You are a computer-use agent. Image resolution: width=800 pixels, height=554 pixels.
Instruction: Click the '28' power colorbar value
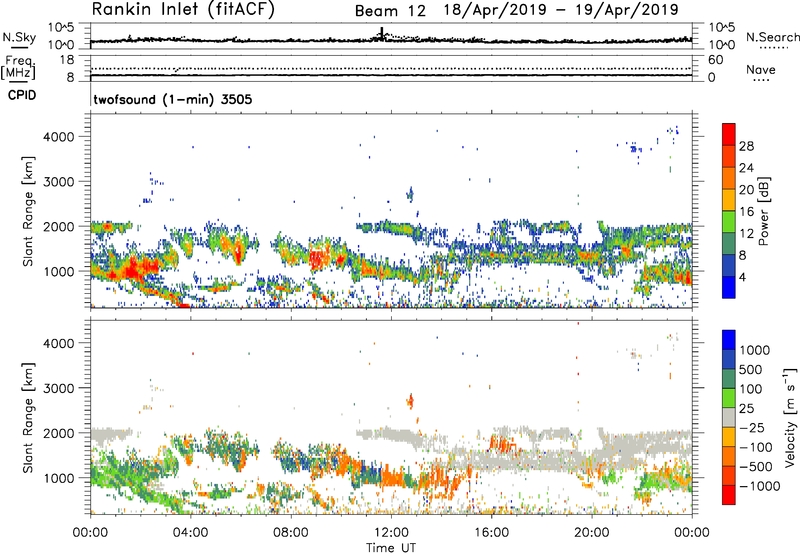pos(746,146)
